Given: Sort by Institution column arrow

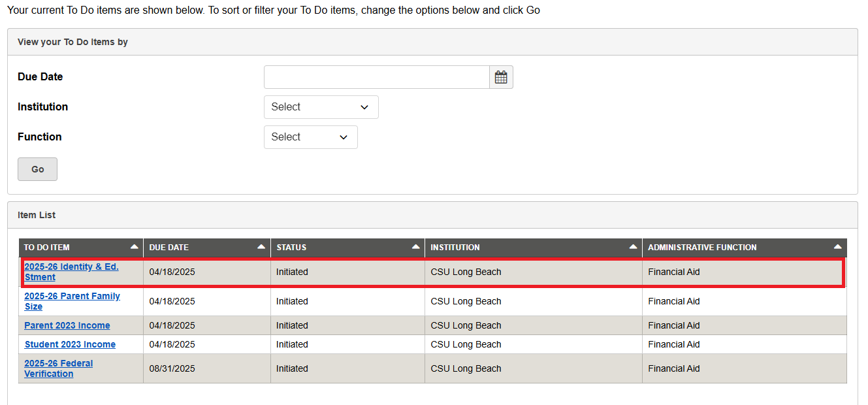Looking at the screenshot, I should (633, 247).
